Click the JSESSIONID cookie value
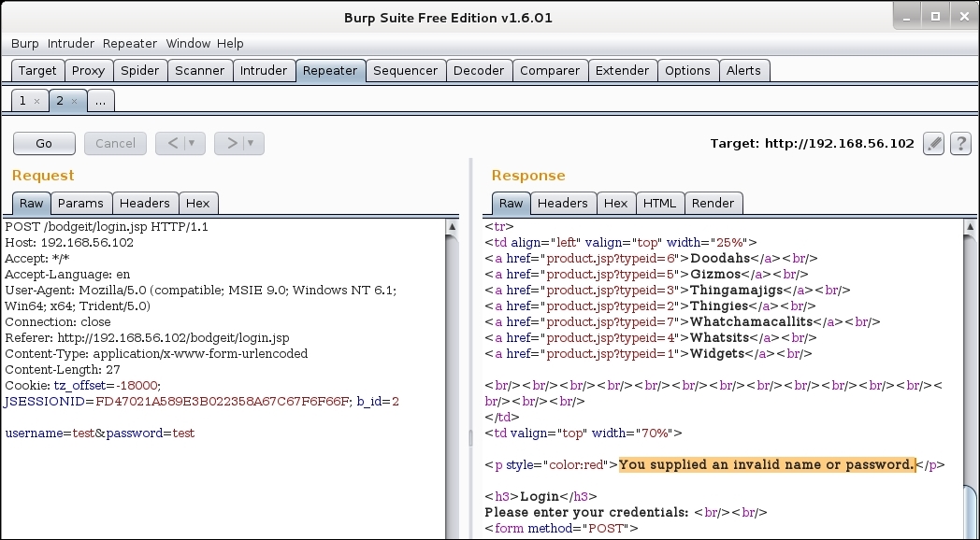Screen dimensions: 980x540 [223, 402]
